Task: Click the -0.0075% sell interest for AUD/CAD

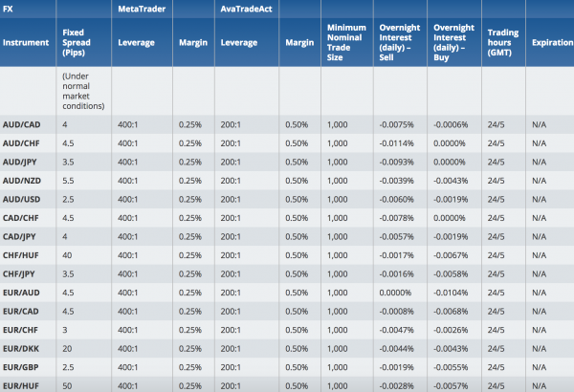Action: tap(396, 124)
